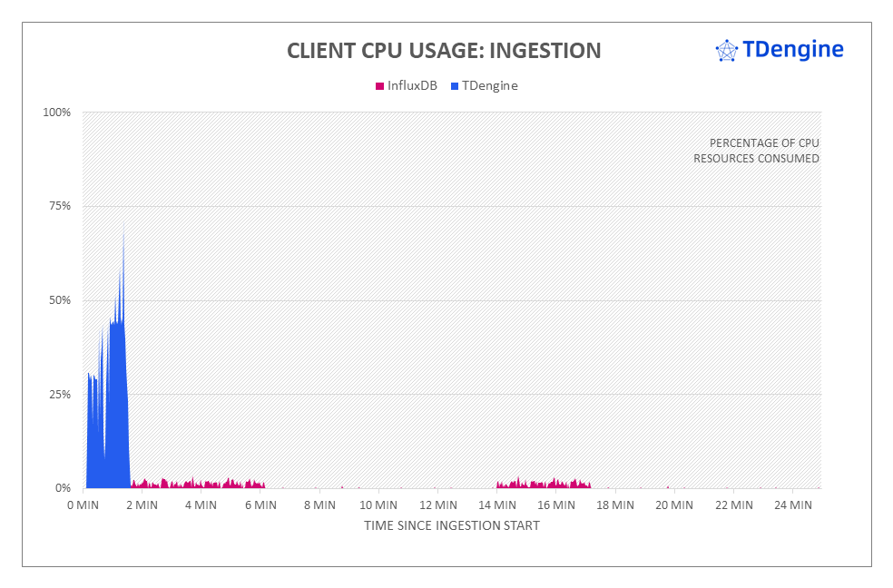Click the pink InfluxDB series near 4 MIN

pos(201,484)
